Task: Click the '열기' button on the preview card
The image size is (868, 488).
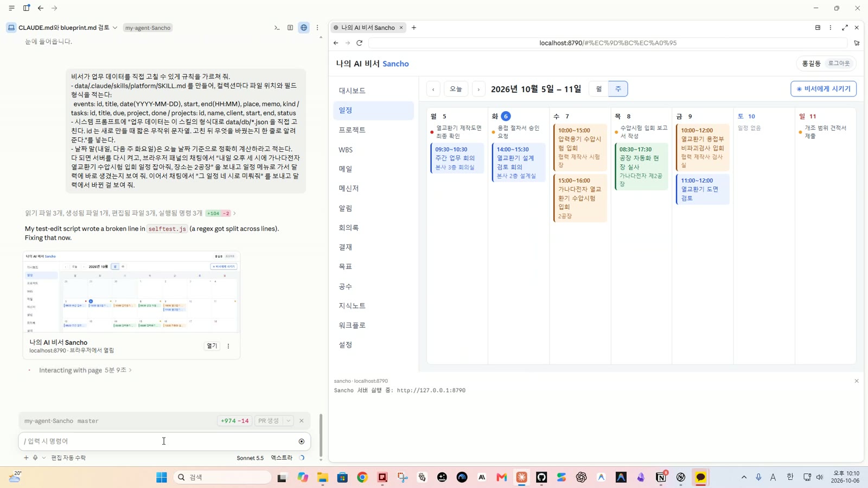Action: [x=212, y=346]
